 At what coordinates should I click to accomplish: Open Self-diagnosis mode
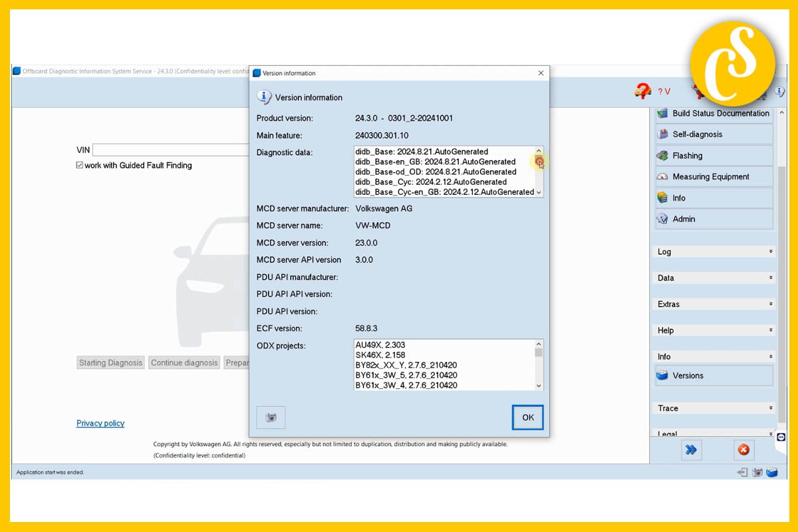tap(714, 134)
